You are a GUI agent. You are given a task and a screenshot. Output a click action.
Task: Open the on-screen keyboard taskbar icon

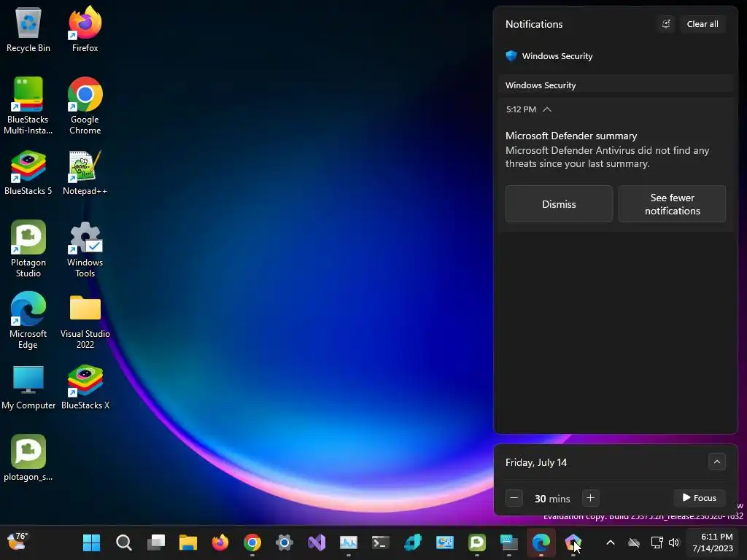click(509, 542)
